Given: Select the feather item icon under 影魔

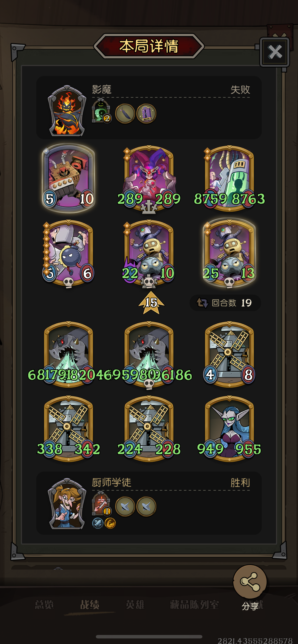Looking at the screenshot, I should (x=125, y=114).
